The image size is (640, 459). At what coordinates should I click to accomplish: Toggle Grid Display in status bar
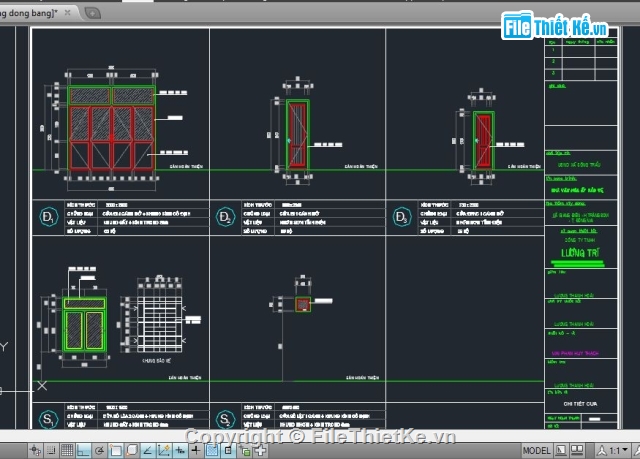point(67,450)
